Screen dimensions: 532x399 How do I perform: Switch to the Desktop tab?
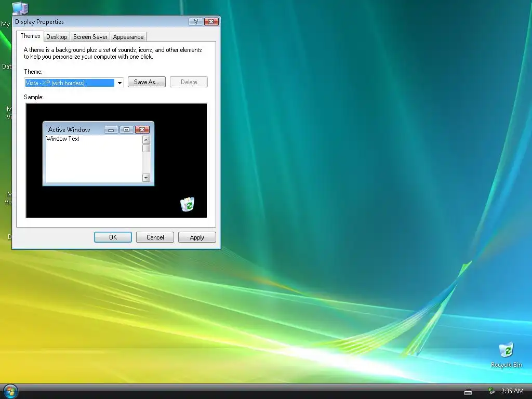pyautogui.click(x=57, y=37)
